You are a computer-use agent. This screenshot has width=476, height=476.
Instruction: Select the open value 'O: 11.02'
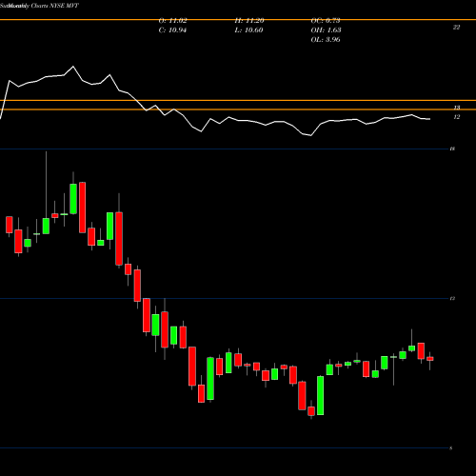point(172,21)
